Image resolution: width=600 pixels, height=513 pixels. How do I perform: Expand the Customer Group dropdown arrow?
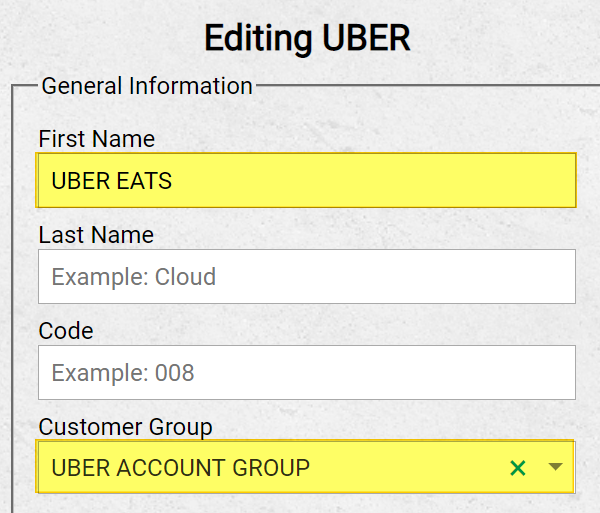point(555,467)
